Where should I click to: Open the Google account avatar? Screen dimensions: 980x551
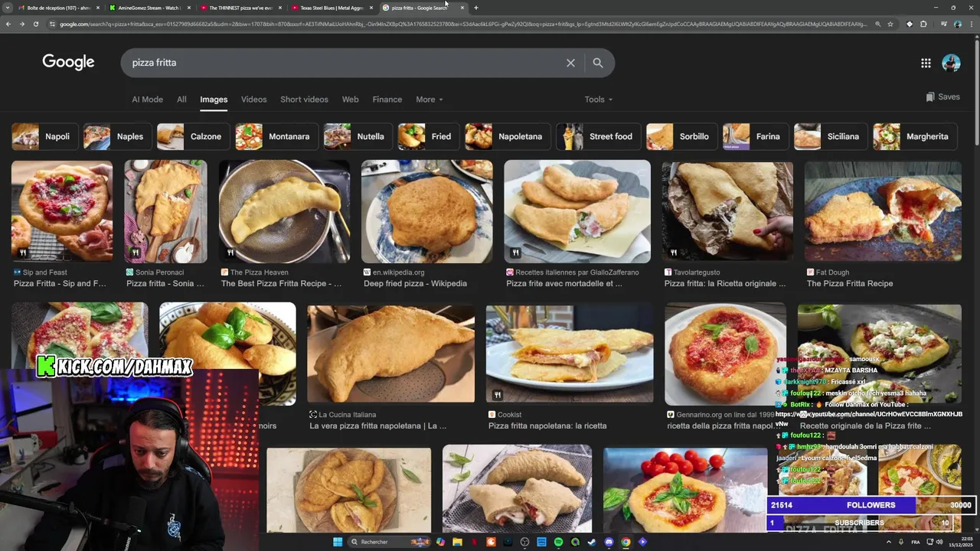point(951,63)
